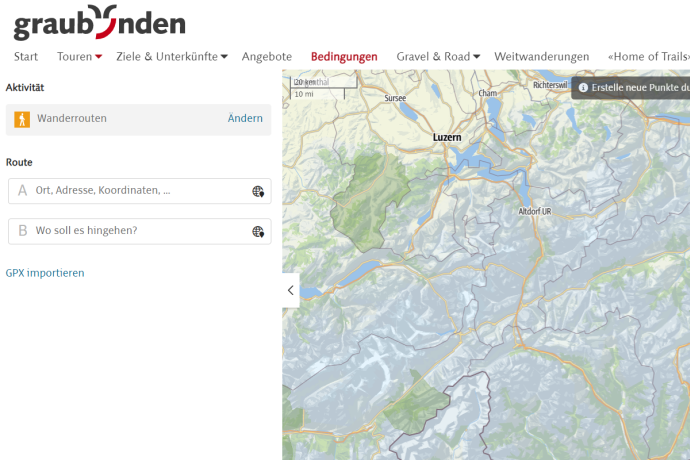Pick start point A via map icon
This screenshot has height=460, width=690.
[x=258, y=191]
